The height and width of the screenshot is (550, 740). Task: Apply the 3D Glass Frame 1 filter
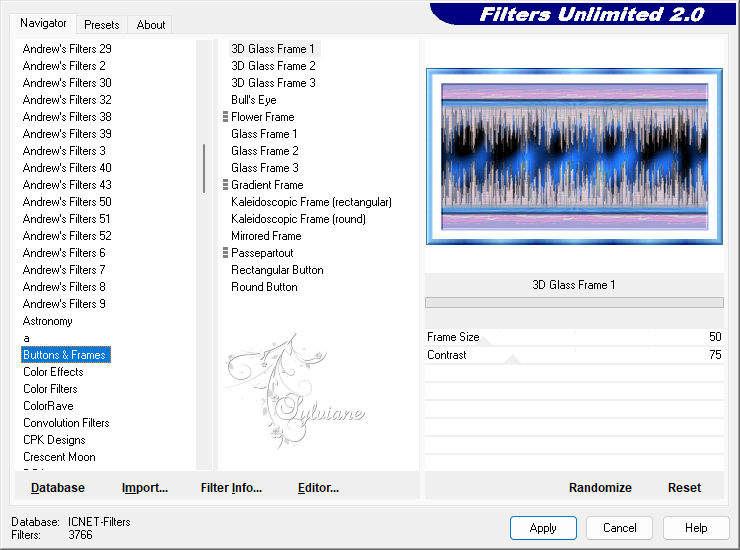click(543, 528)
